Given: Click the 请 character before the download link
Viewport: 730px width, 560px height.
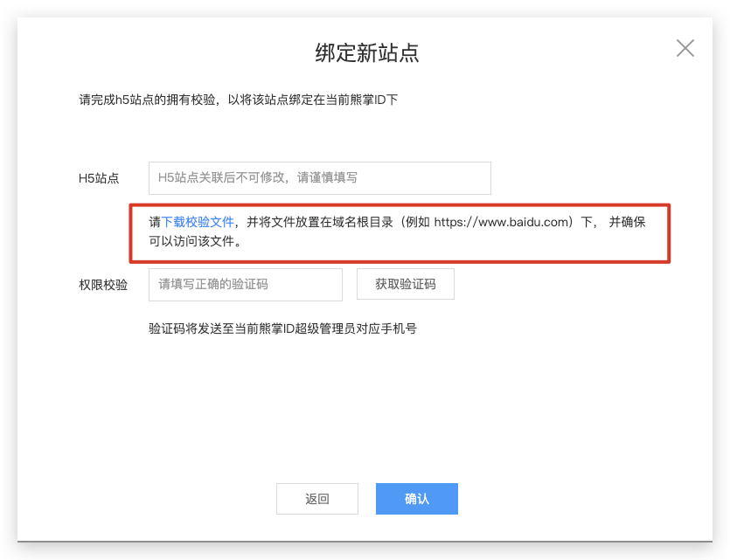Looking at the screenshot, I should click(155, 222).
